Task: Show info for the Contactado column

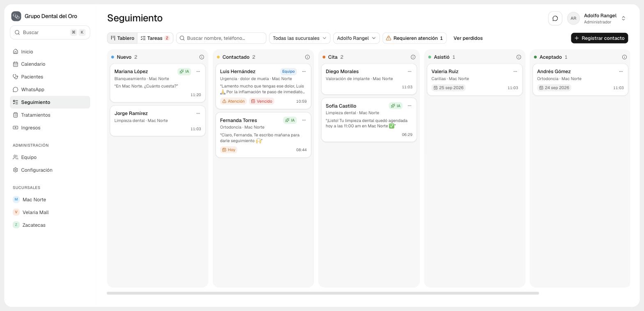Action: 307,57
